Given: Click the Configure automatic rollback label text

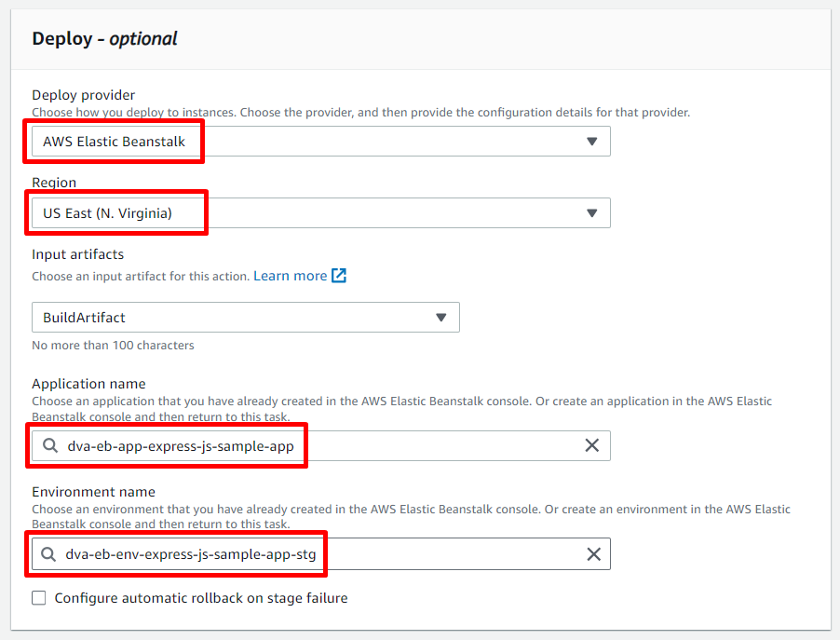Looking at the screenshot, I should (x=201, y=598).
